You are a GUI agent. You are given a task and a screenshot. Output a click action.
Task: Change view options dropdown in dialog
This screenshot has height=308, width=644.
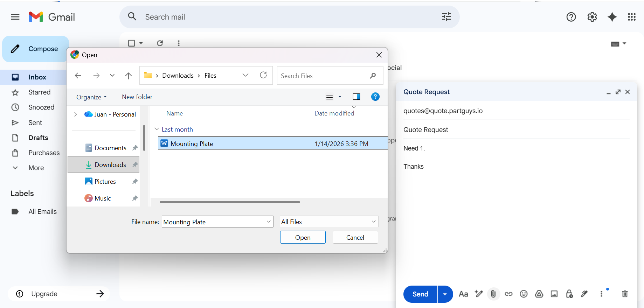point(340,97)
